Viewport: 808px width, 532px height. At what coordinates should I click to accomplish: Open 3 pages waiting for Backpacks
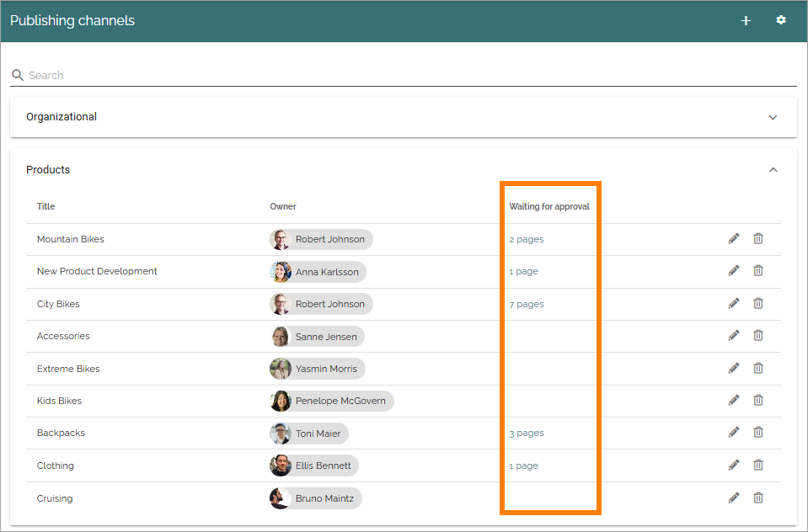526,434
